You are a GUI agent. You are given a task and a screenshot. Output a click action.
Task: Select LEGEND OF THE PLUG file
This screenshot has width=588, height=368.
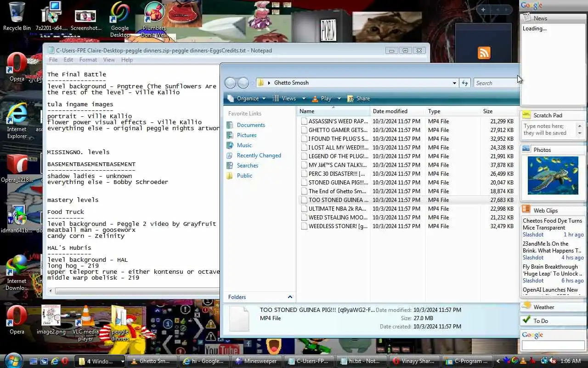point(335,156)
